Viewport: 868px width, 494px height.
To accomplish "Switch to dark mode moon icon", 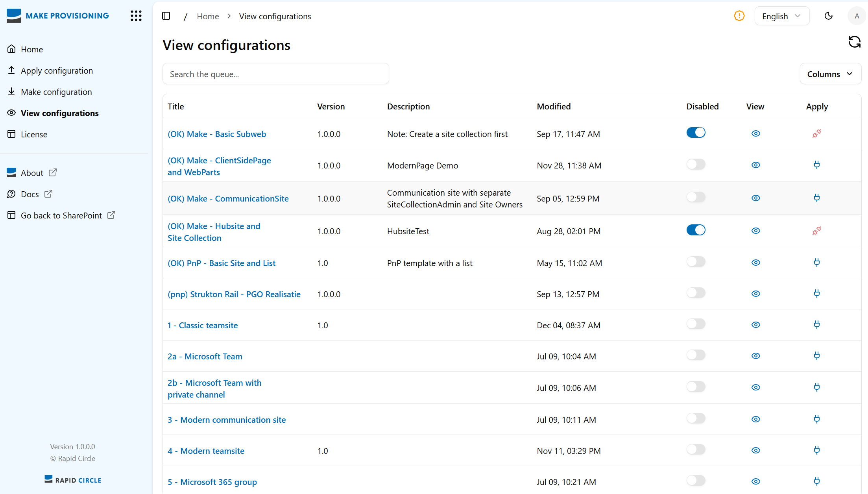I will coord(828,16).
